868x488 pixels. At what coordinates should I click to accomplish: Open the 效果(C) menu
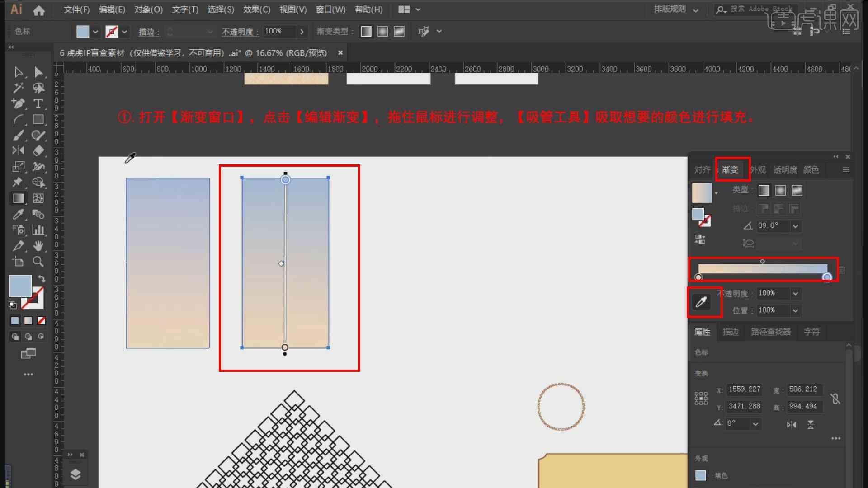(x=257, y=9)
